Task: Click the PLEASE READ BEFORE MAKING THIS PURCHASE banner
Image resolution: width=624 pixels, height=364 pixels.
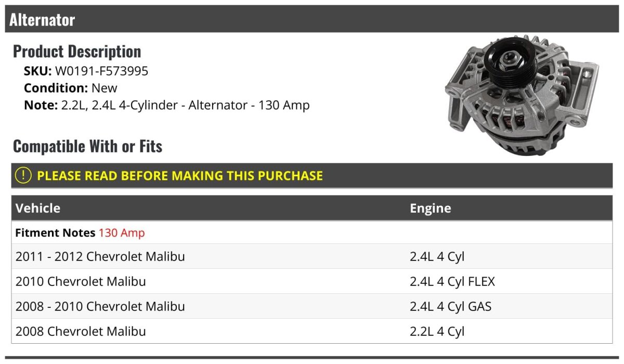Action: click(179, 176)
